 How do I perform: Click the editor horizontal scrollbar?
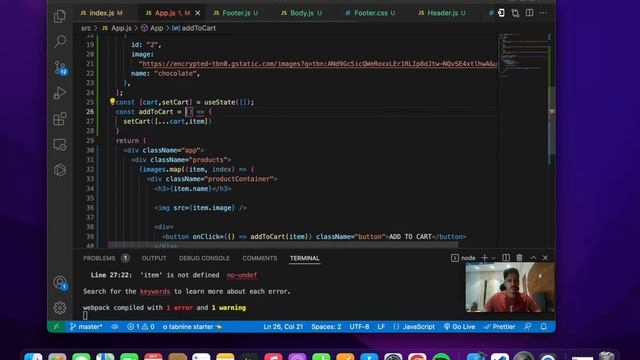(283, 245)
